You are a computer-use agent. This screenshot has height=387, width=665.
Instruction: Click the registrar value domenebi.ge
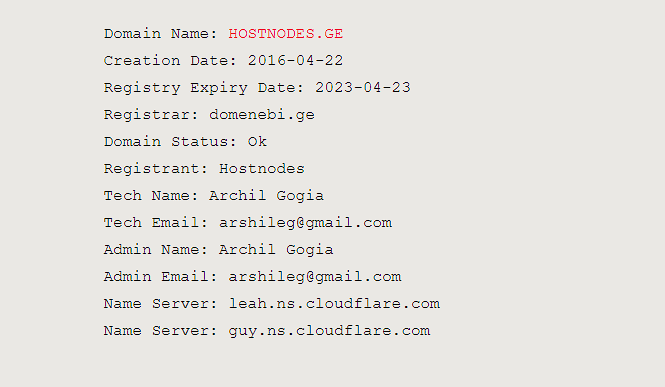(262, 114)
